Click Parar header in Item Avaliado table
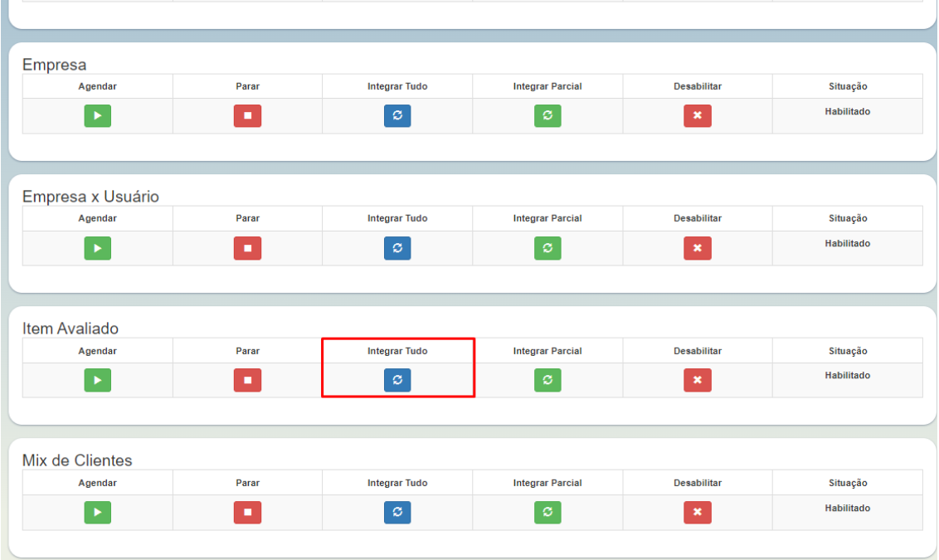939x560 pixels. pyautogui.click(x=247, y=351)
